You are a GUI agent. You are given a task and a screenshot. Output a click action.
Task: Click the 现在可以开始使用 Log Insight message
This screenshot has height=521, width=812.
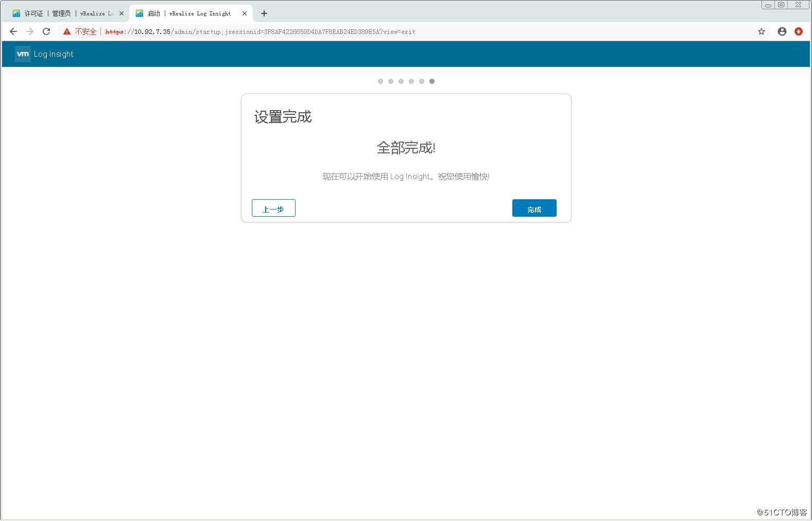(406, 177)
